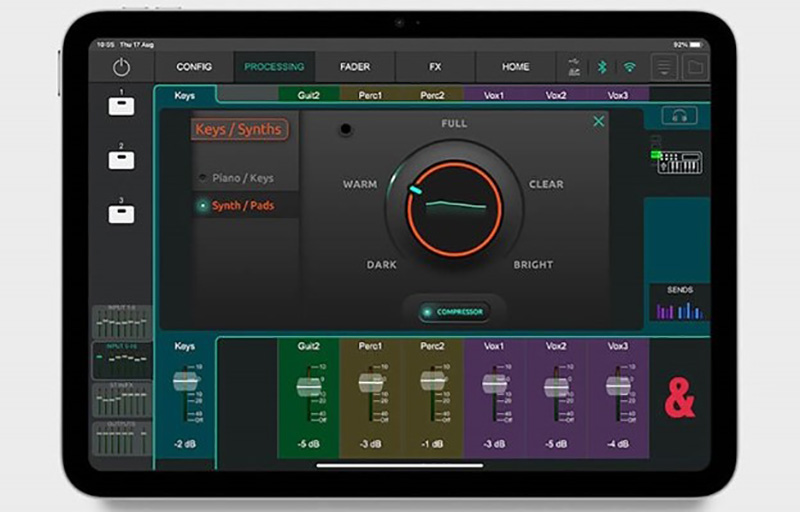Tap the iPad status bar clock

tap(106, 45)
